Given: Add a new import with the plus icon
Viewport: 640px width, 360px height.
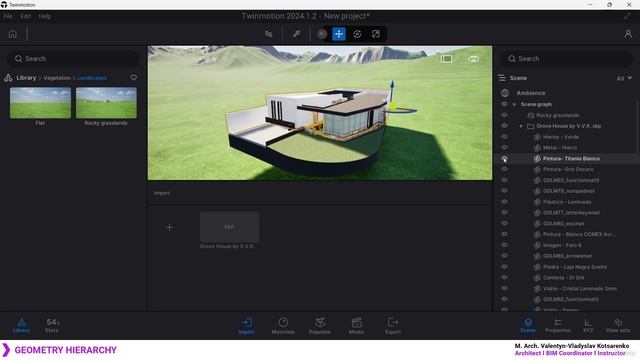Looking at the screenshot, I should point(169,228).
